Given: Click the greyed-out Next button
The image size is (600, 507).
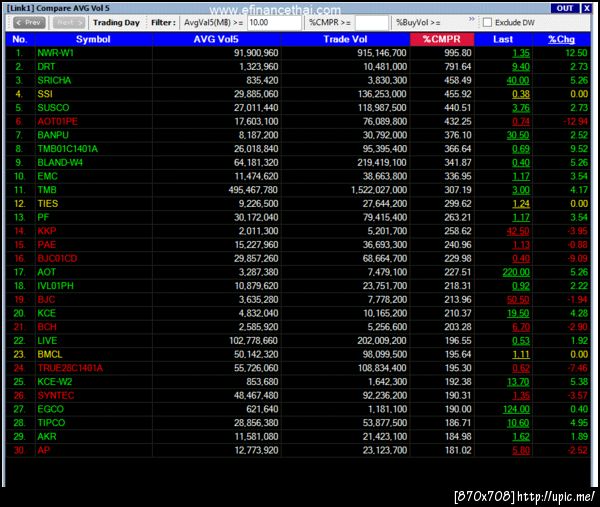Looking at the screenshot, I should coord(68,23).
